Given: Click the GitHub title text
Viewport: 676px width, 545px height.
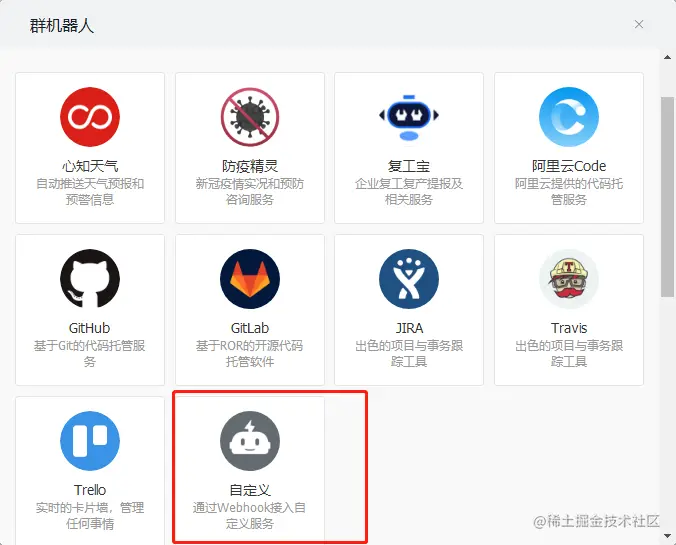Looking at the screenshot, I should (x=90, y=328).
